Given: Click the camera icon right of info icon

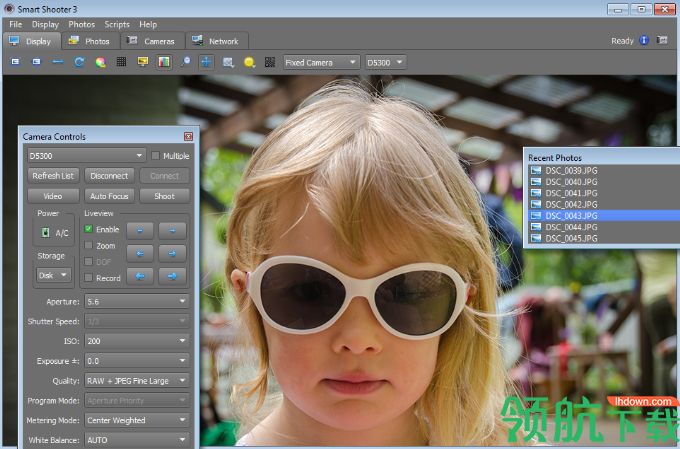Looking at the screenshot, I should click(662, 40).
